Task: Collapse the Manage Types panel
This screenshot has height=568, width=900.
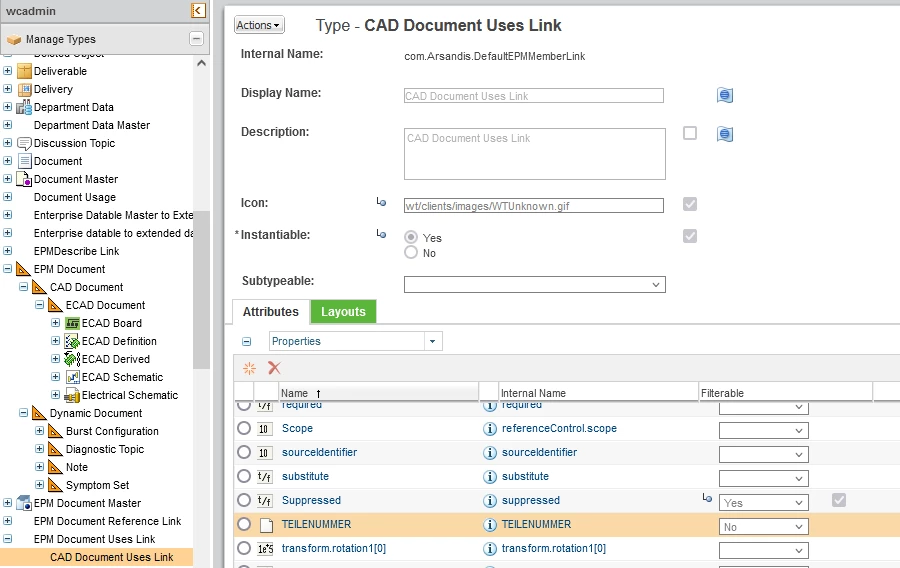Action: [x=196, y=38]
